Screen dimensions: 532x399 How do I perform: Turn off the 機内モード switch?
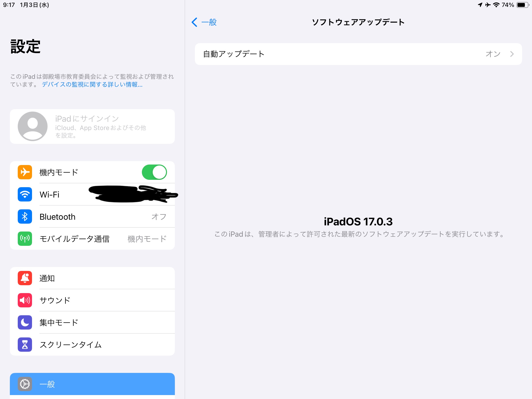point(154,172)
